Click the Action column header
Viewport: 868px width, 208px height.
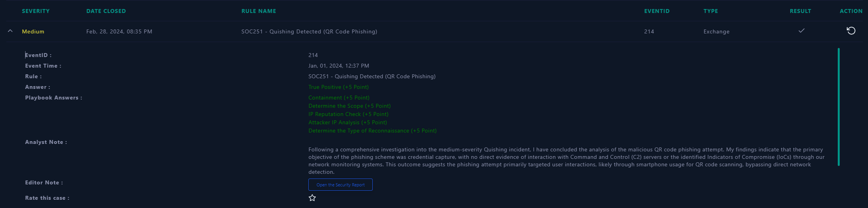[851, 11]
